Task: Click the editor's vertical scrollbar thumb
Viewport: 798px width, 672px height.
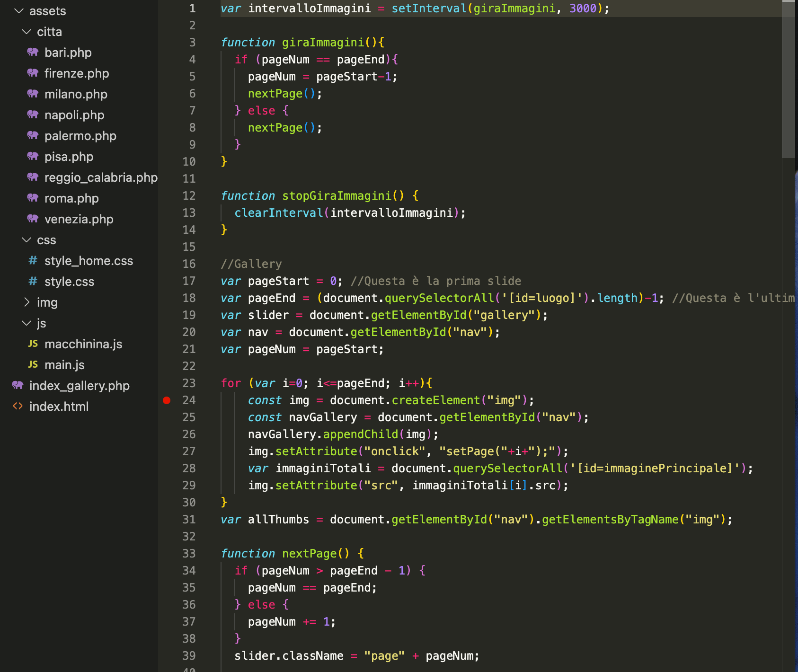Action: pos(788,80)
